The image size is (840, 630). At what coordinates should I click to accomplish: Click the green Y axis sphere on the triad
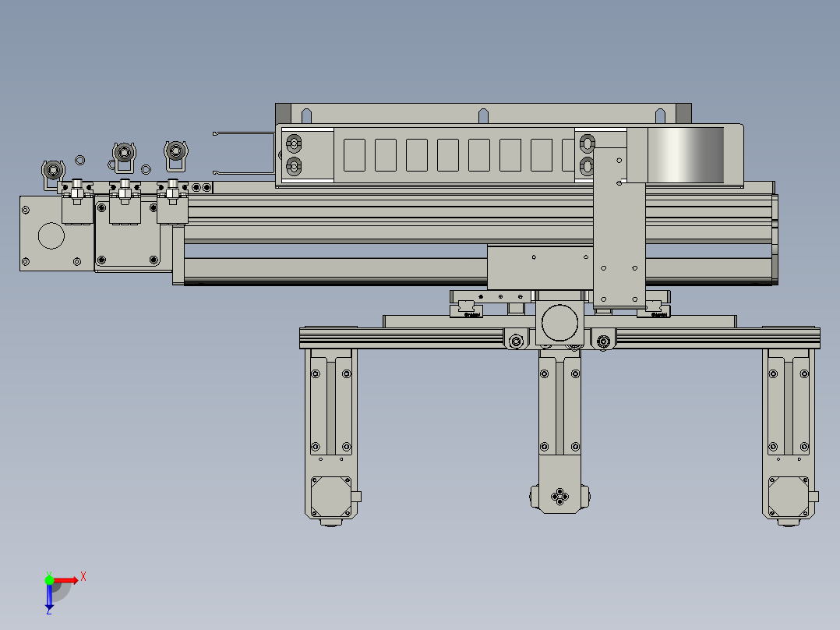pyautogui.click(x=49, y=580)
